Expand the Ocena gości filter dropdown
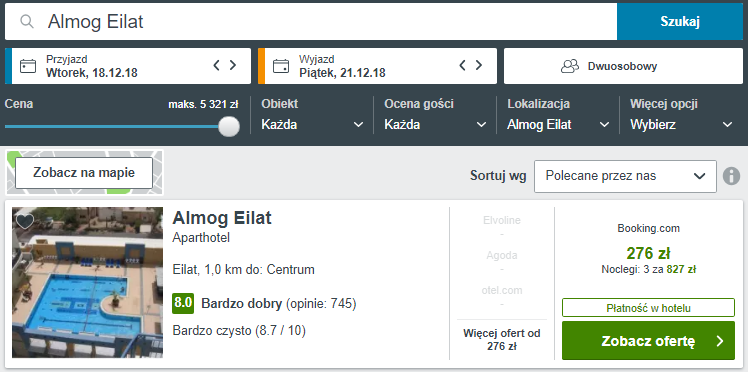The width and height of the screenshot is (748, 372). pyautogui.click(x=436, y=115)
